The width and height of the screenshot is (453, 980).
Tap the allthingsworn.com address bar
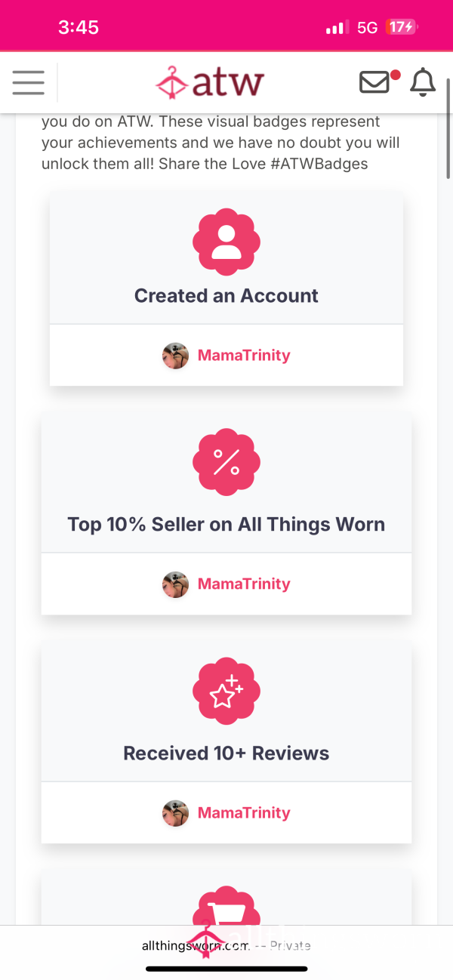[226, 945]
